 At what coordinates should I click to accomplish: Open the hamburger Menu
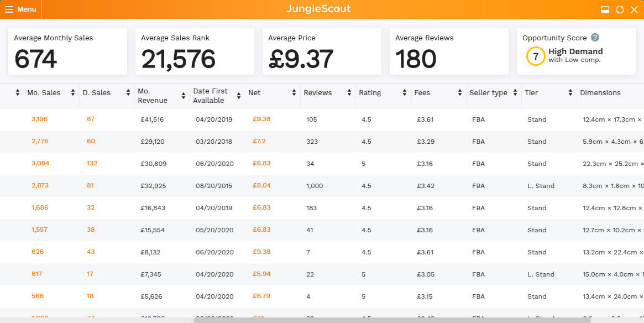click(20, 9)
